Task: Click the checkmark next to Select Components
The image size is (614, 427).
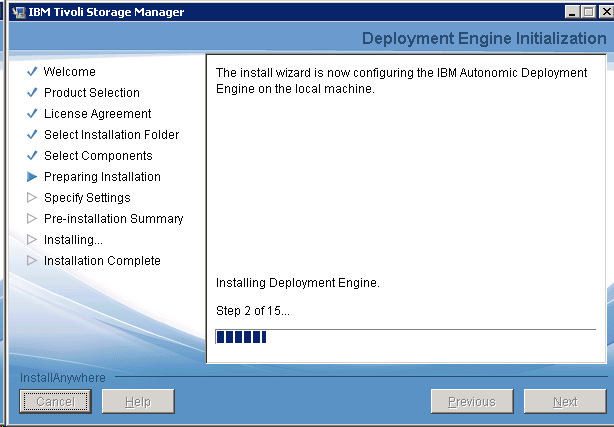Action: 32,156
